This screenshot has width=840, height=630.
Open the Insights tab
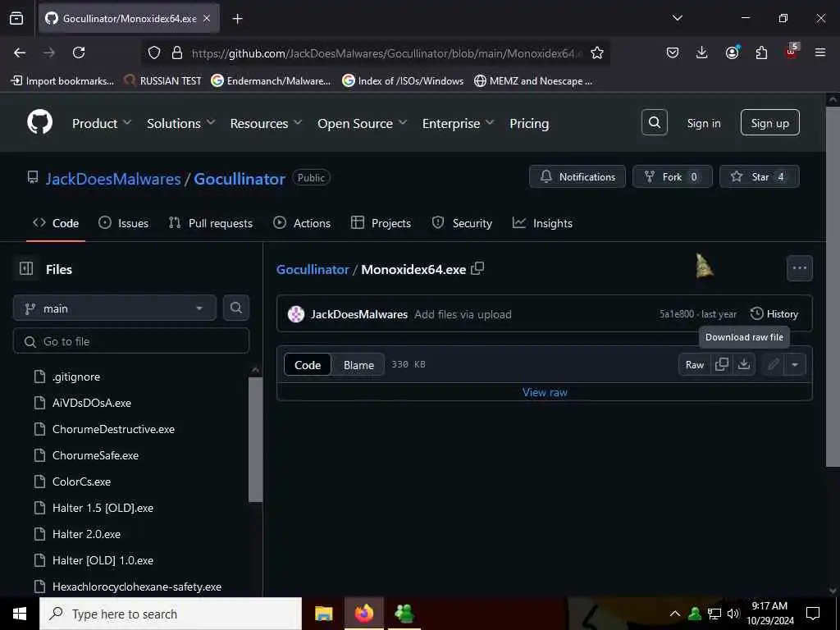pos(542,223)
